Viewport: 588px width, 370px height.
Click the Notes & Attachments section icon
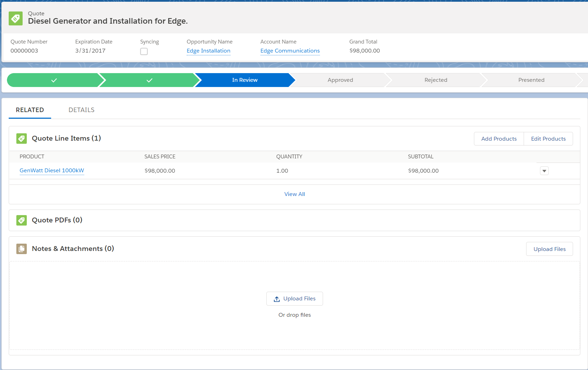click(22, 249)
